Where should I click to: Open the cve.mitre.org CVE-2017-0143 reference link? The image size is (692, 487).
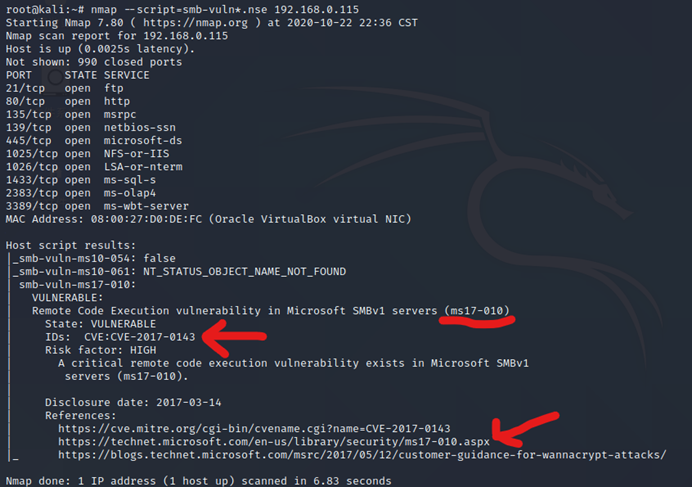[x=254, y=429]
